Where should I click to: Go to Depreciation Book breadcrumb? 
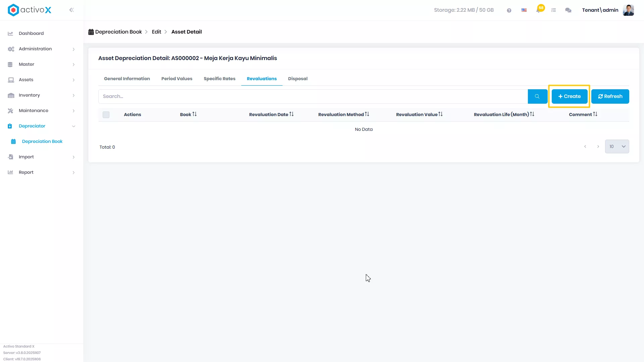coord(115,32)
